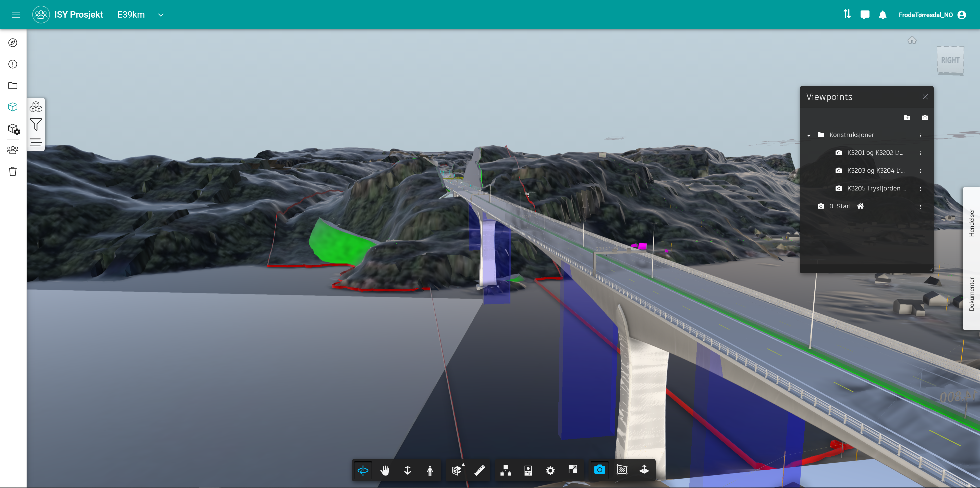Open the model browser tree tool
Image resolution: width=980 pixels, height=488 pixels.
tap(506, 470)
